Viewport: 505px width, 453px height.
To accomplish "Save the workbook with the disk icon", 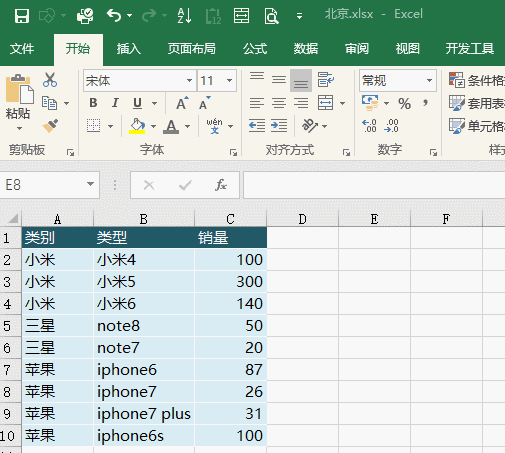I will coord(22,15).
